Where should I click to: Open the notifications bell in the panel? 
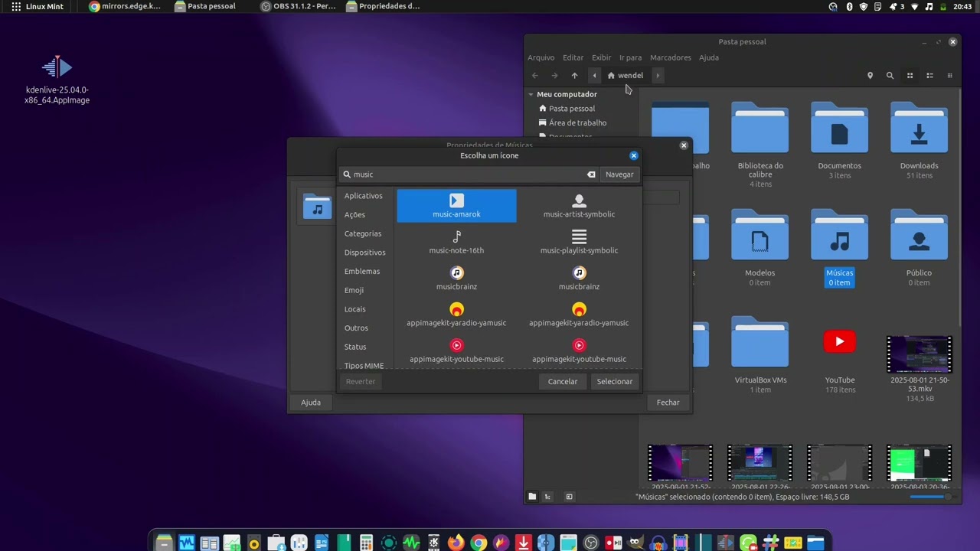893,6
